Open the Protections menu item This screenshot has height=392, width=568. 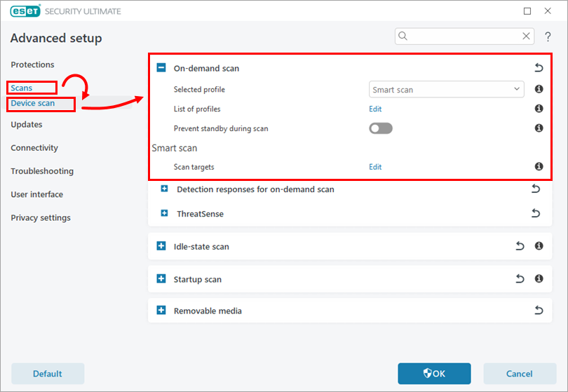pos(32,65)
